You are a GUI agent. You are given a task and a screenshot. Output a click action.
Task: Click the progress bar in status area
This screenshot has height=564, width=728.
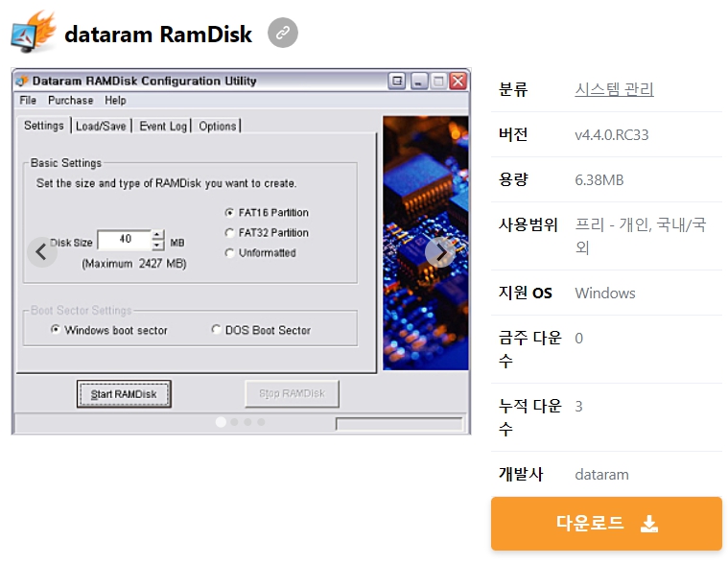(x=399, y=424)
